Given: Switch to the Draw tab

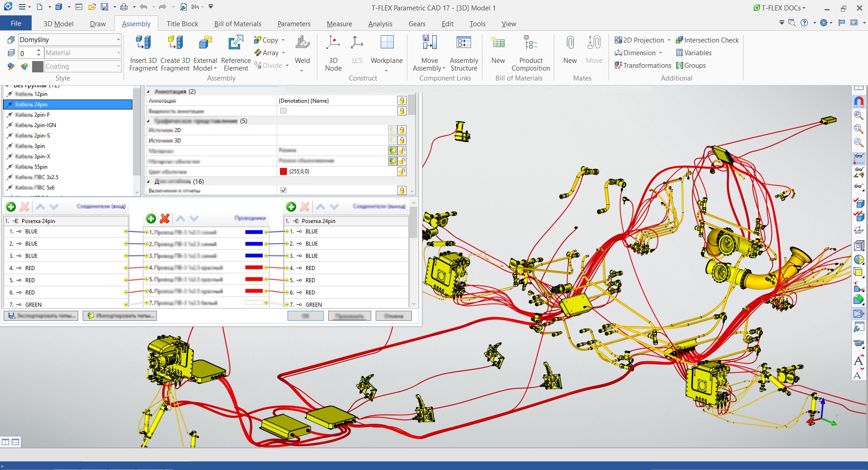Looking at the screenshot, I should pos(98,24).
